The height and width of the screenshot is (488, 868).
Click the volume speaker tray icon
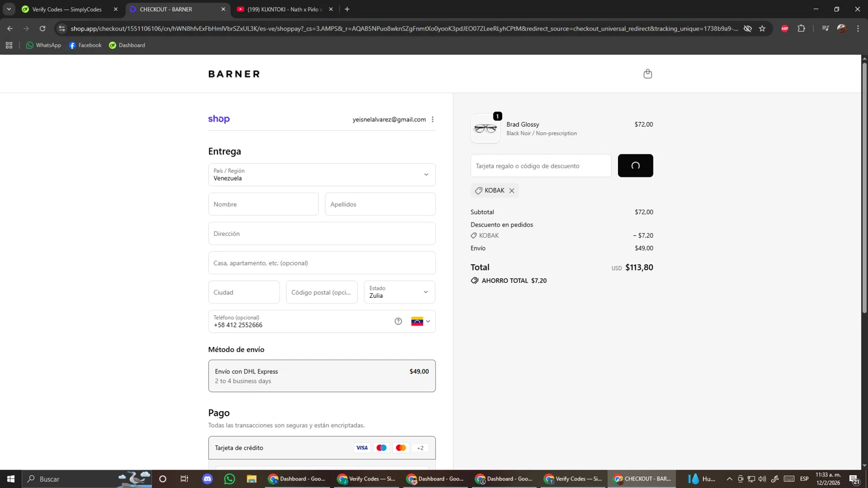pyautogui.click(x=762, y=479)
